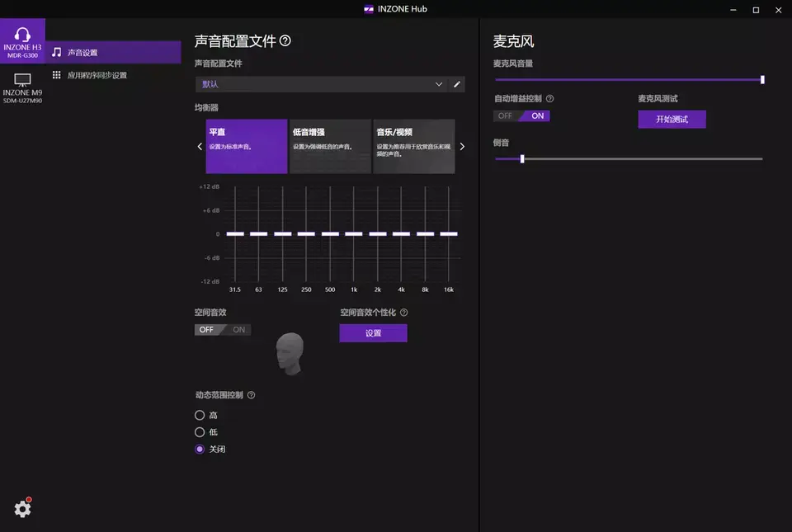
Task: Click help icon next to 空间音效个性化
Action: click(403, 313)
